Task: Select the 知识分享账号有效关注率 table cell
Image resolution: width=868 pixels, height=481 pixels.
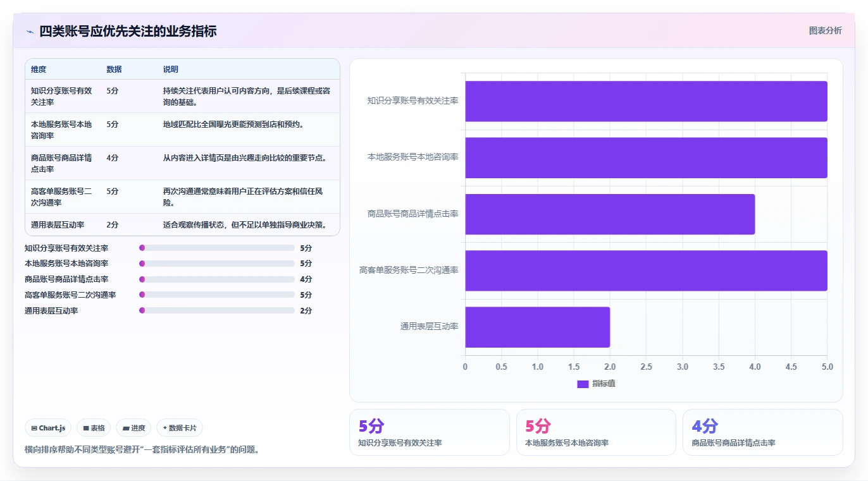Action: coord(61,97)
